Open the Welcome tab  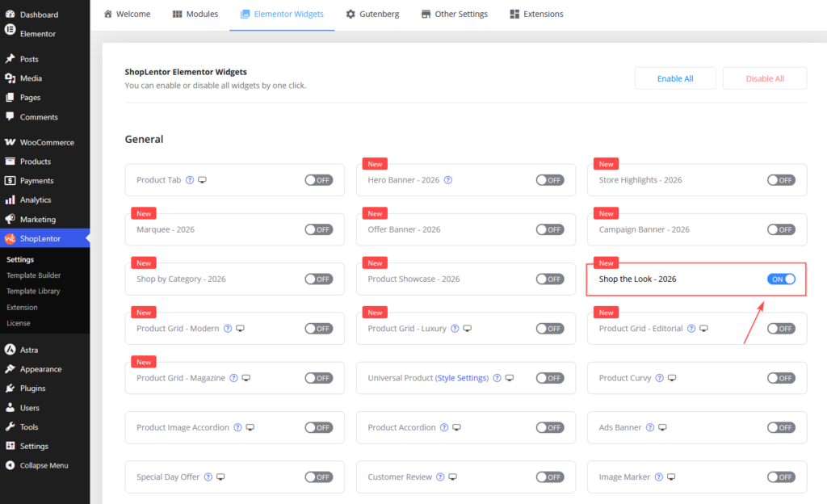127,15
